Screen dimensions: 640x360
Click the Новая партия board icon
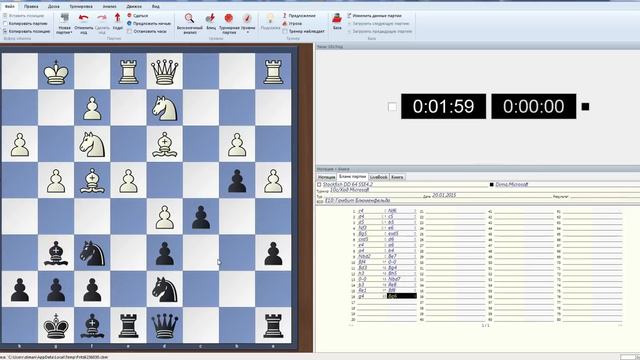click(64, 18)
